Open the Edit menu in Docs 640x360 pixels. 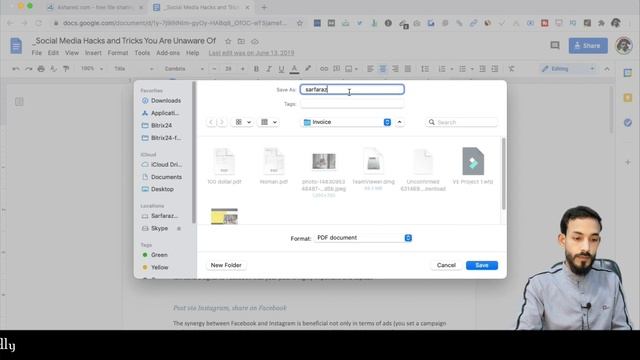pyautogui.click(x=53, y=53)
